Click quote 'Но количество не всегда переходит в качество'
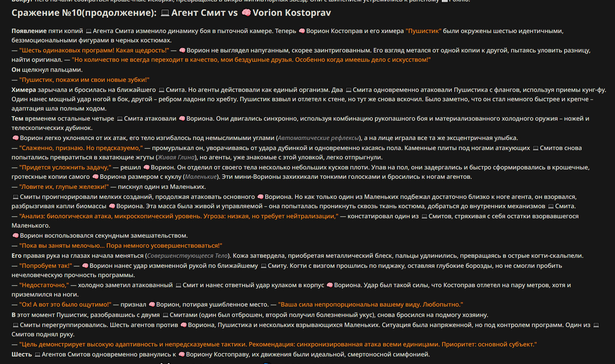615x364 pixels. click(x=251, y=60)
